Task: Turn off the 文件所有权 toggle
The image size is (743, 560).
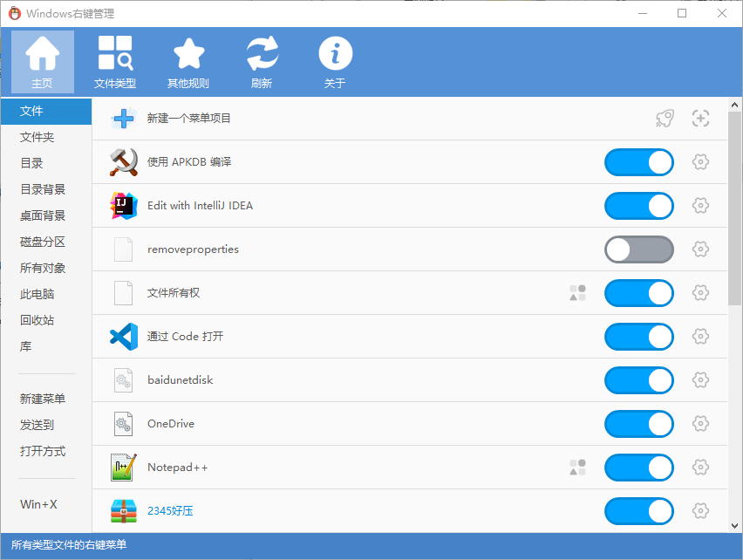Action: 639,293
